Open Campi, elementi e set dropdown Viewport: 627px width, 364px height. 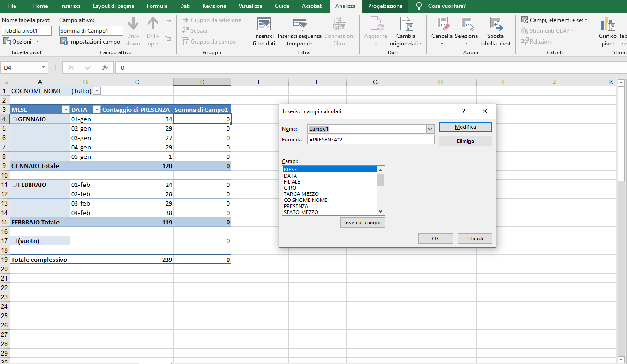(x=554, y=20)
